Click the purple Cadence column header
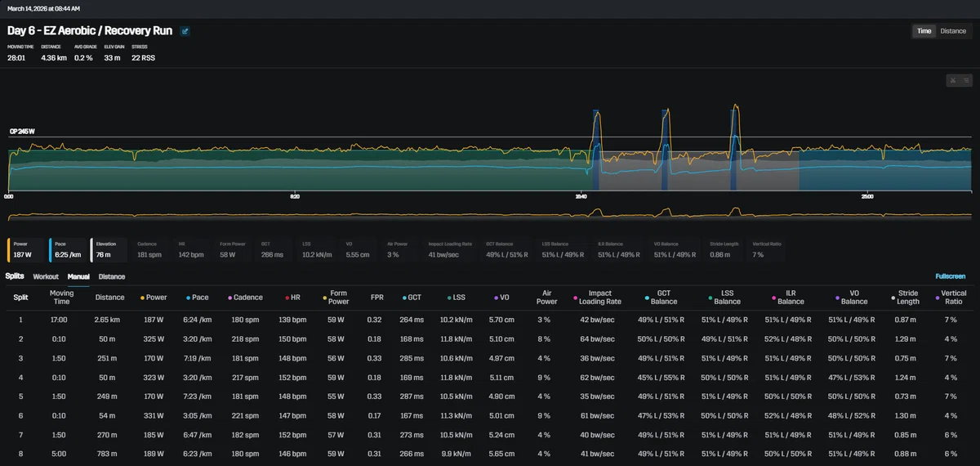980x466 pixels. tap(248, 298)
